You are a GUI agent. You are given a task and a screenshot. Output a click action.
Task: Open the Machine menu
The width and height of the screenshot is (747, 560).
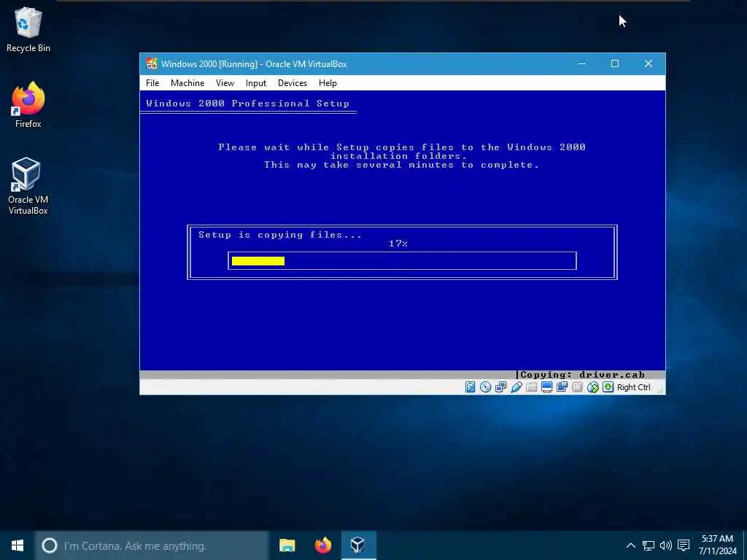187,83
